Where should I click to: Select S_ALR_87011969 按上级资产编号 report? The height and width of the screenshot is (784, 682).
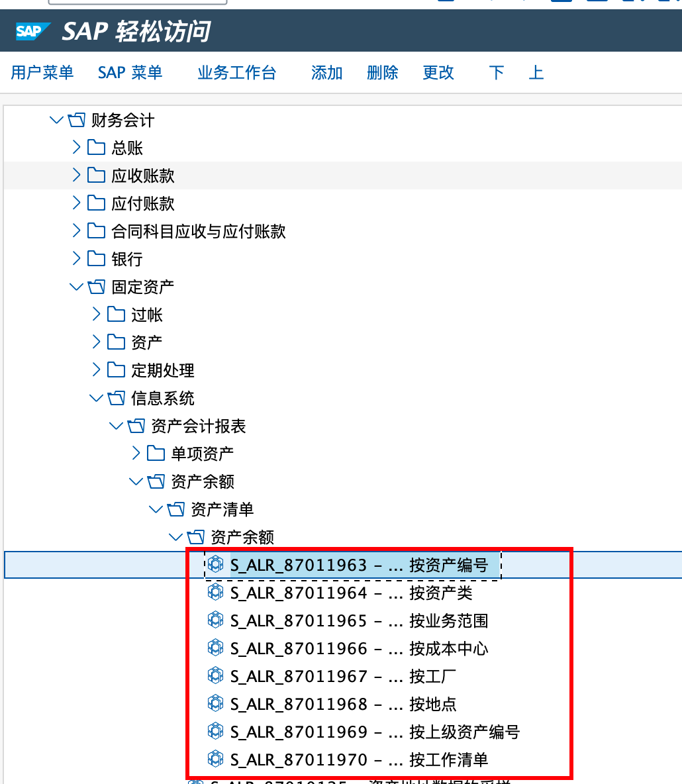(375, 732)
